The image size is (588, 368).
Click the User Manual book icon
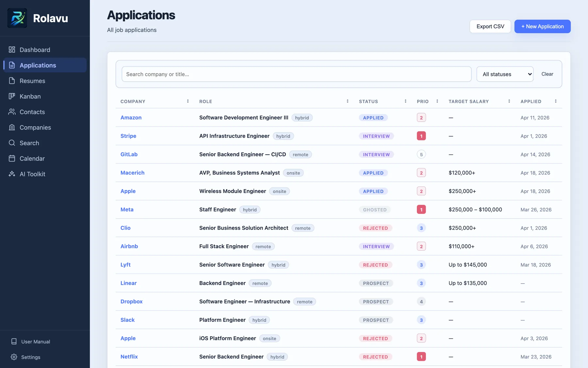14,341
